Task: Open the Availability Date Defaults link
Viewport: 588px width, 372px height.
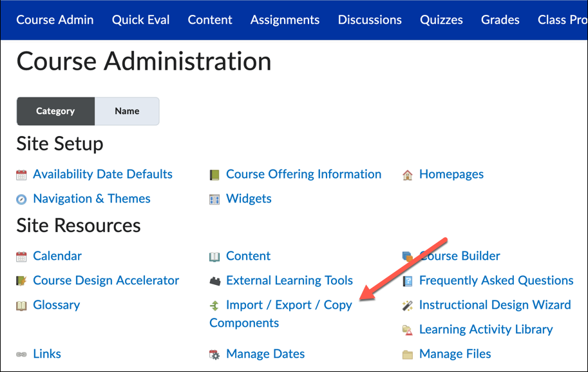Action: pos(102,174)
